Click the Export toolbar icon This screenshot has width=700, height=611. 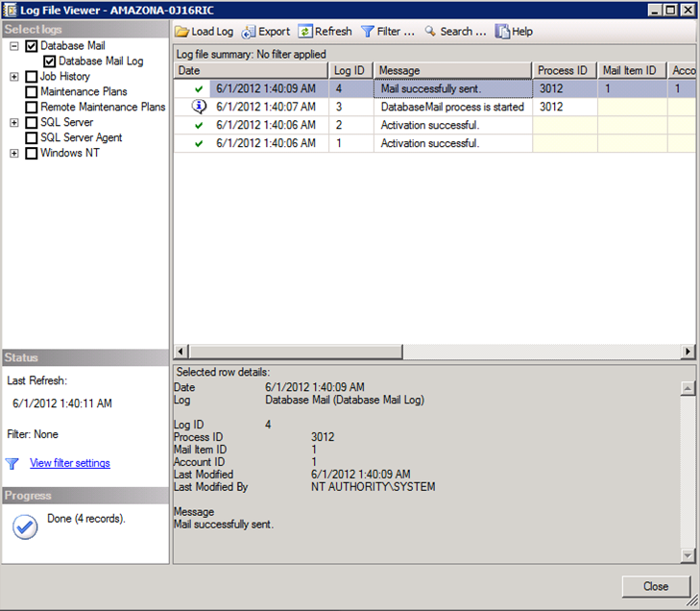click(248, 32)
